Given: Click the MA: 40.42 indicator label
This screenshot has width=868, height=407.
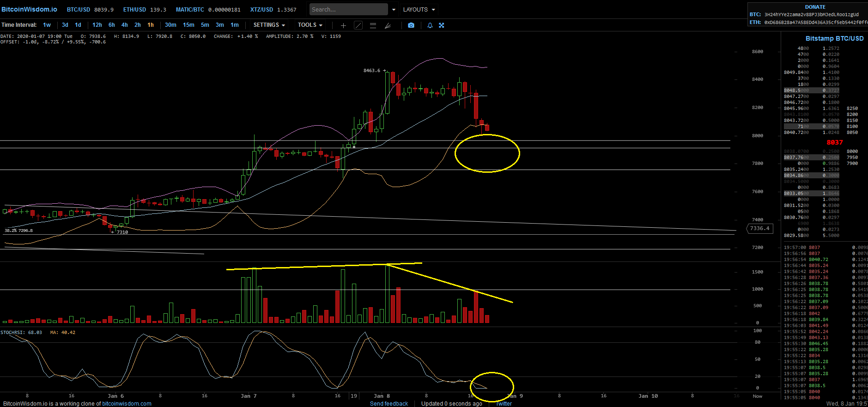Looking at the screenshot, I should point(63,333).
